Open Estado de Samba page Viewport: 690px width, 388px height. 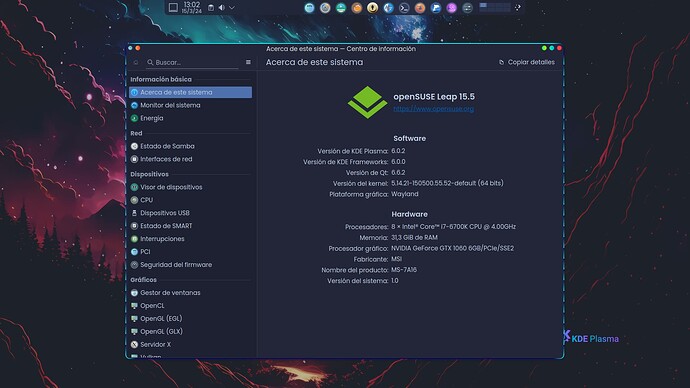191,146
